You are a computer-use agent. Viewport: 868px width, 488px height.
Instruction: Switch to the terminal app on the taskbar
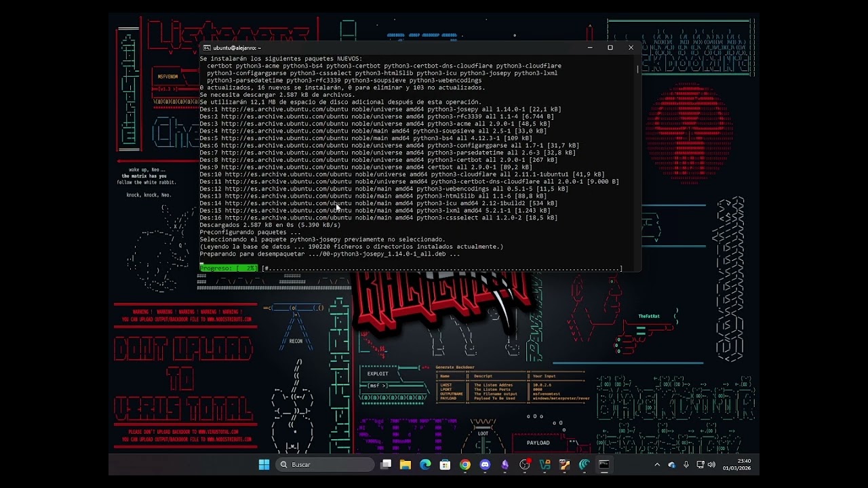click(x=604, y=464)
